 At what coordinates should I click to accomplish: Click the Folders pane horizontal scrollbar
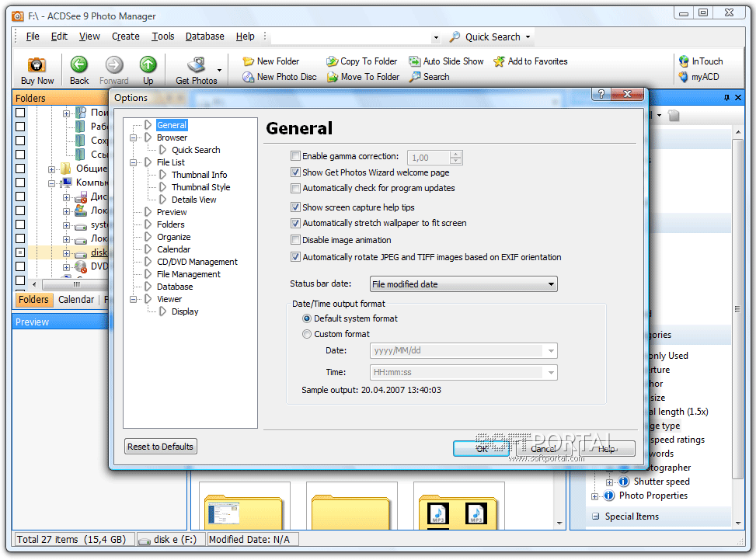75,283
